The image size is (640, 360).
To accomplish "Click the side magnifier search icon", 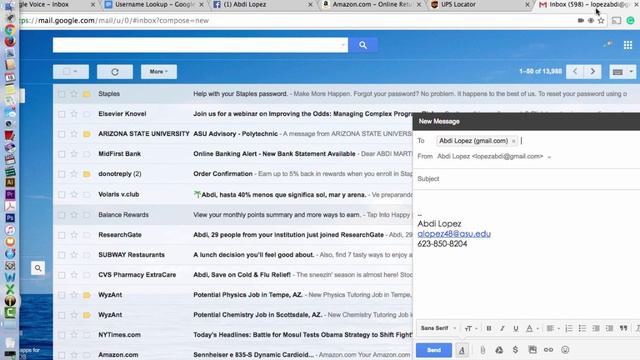I will click(x=38, y=268).
